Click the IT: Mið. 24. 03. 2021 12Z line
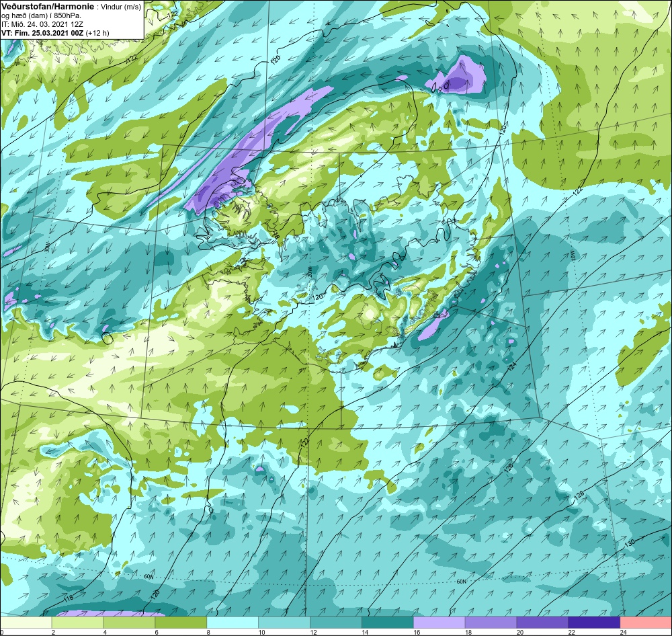672x636 pixels. coord(42,24)
